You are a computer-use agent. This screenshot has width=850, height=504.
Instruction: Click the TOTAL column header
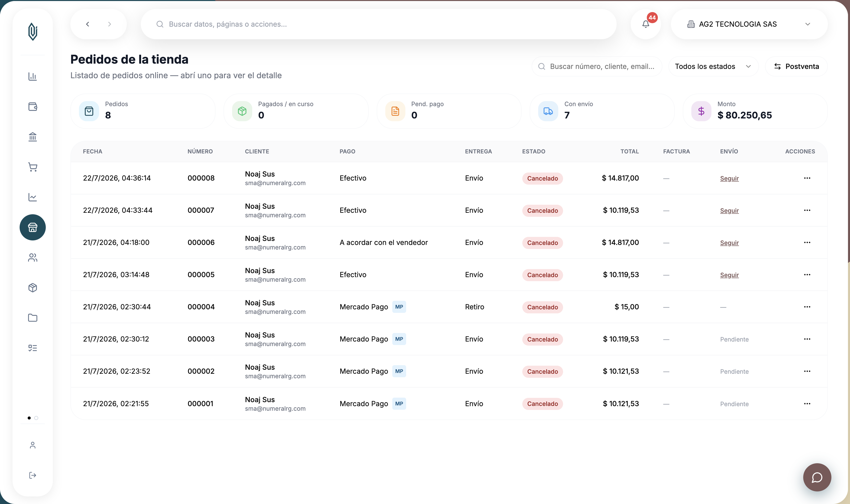(630, 151)
